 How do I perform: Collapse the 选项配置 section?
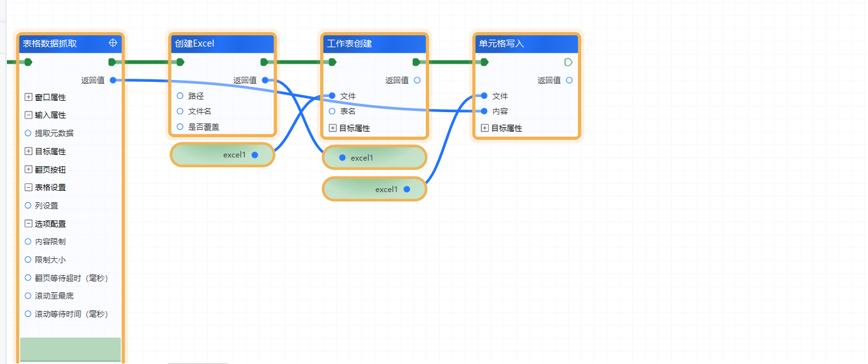(x=27, y=223)
